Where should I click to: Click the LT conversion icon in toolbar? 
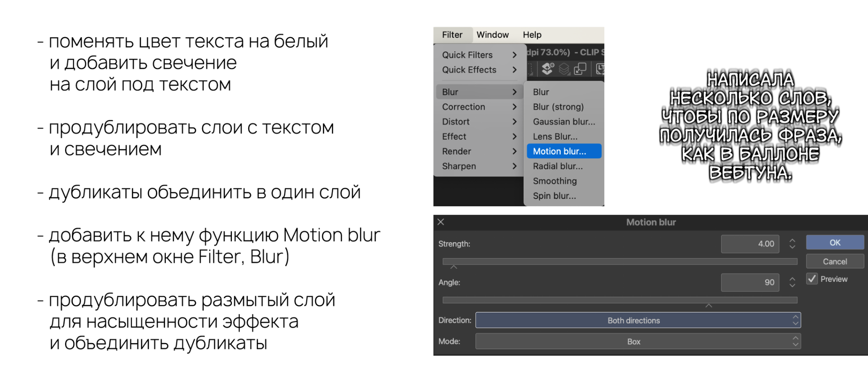click(600, 69)
